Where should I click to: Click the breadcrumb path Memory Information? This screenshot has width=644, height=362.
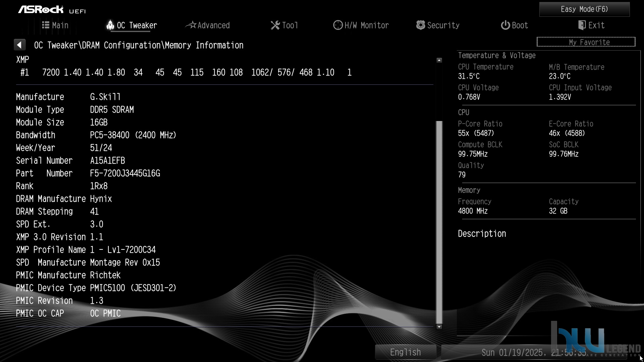click(204, 45)
